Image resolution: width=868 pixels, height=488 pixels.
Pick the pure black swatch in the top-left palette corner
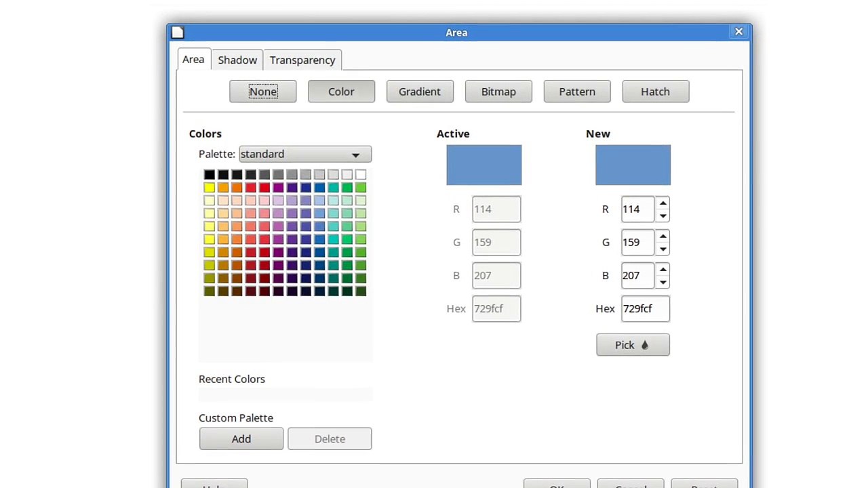click(209, 175)
